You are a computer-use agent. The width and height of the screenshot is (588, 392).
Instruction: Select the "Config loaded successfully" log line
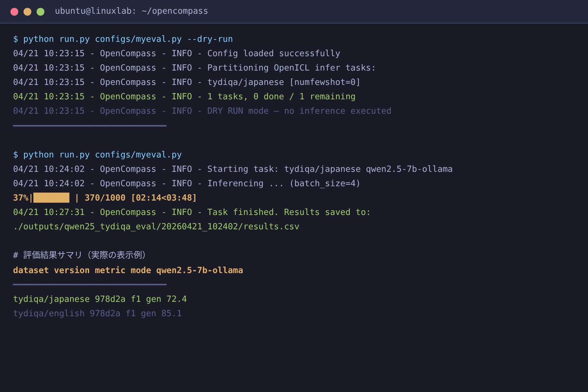[177, 54]
